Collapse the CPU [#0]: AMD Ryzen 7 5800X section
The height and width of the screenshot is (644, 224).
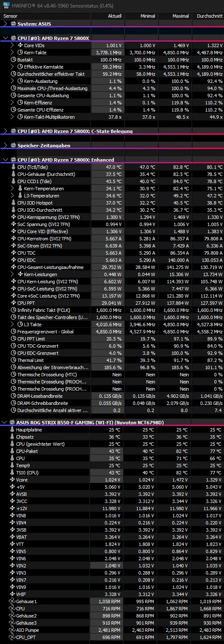5,38
